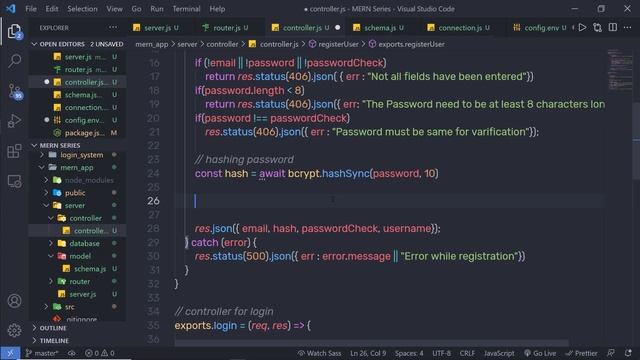
Task: Open Remote Explorer view icon
Action: (x=14, y=181)
